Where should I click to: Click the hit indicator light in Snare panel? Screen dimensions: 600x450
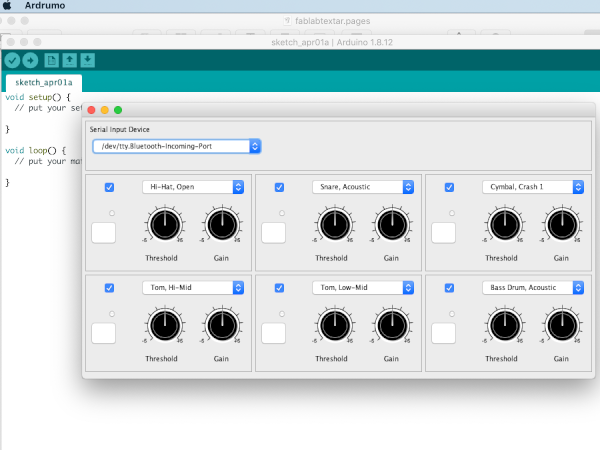(282, 213)
